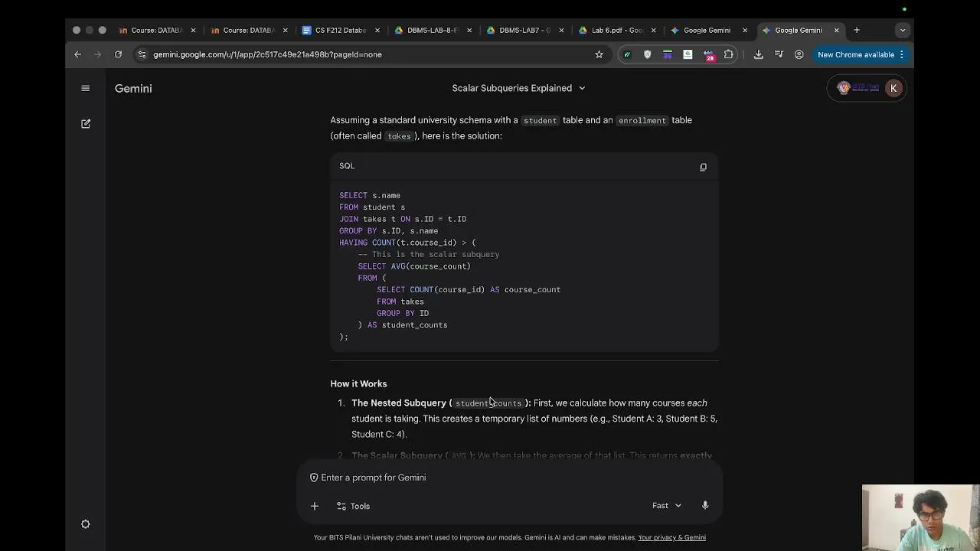980x551 pixels.
Task: Click the microphone voice input icon
Action: coord(705,505)
